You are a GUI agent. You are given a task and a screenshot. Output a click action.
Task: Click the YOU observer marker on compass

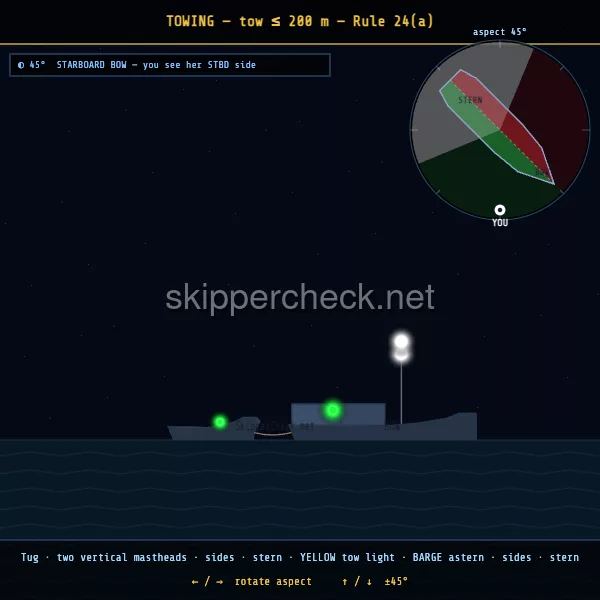(500, 210)
